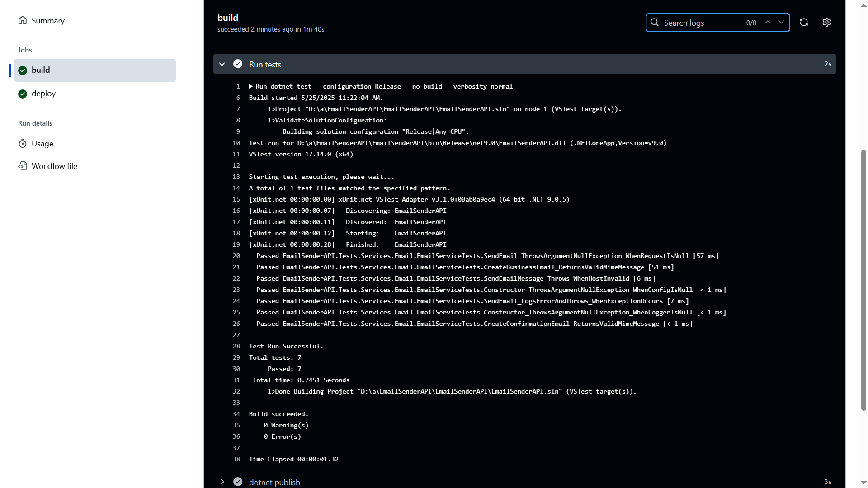Screen dimensions: 868x488
Task: Click the Usage stopwatch icon
Action: click(x=23, y=143)
